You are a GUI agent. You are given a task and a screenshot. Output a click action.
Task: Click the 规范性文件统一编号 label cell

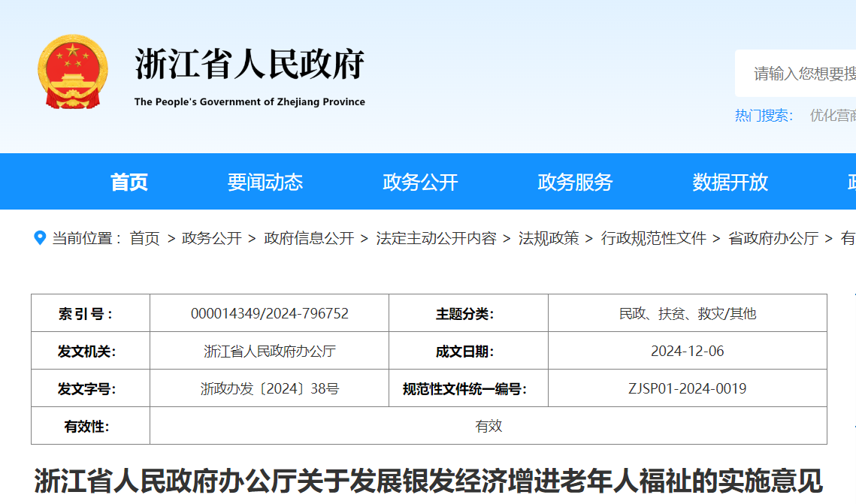click(468, 388)
